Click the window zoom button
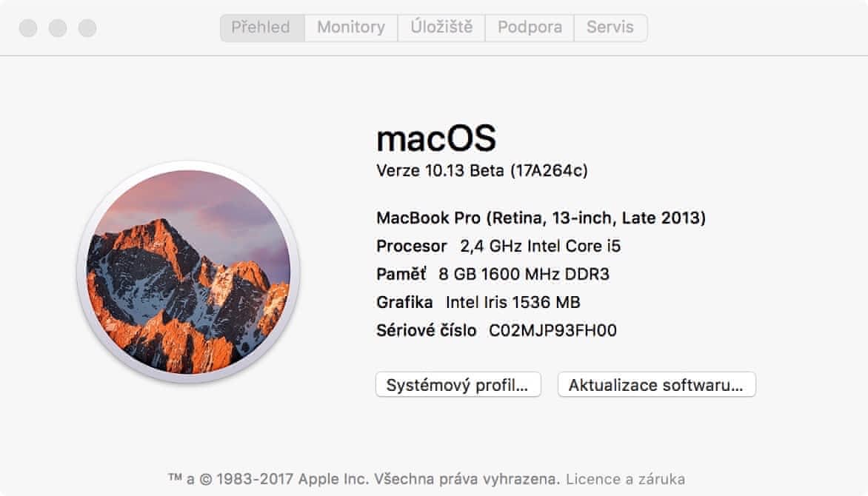The width and height of the screenshot is (868, 496). 87,28
